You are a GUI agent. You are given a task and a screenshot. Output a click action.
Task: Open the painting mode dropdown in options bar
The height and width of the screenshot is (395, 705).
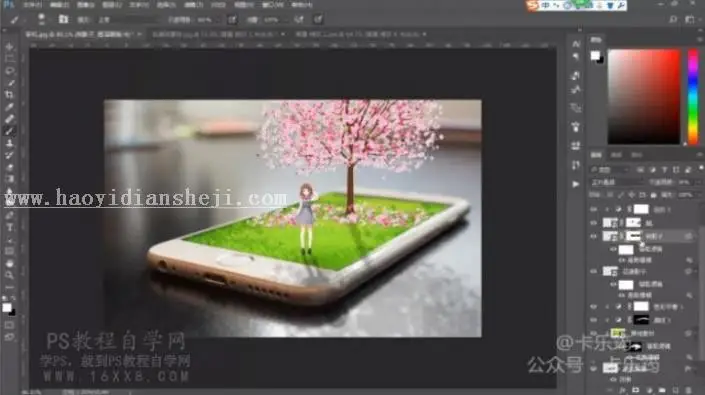(x=128, y=20)
